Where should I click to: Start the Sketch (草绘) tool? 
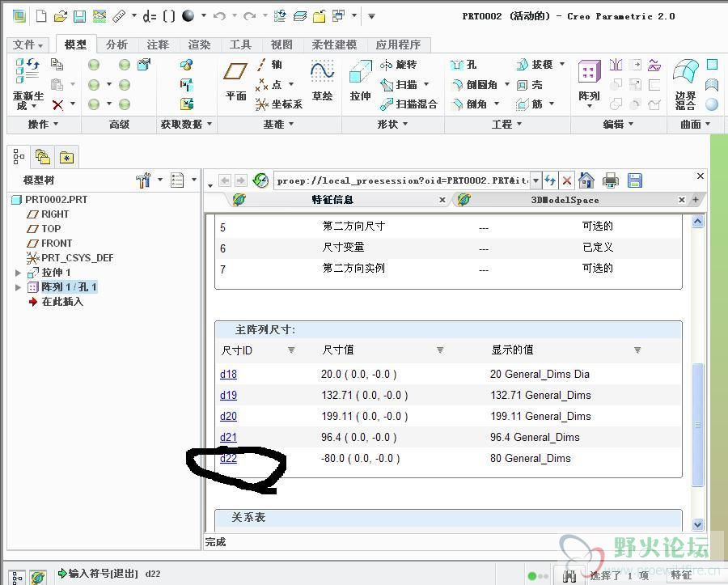(322, 79)
